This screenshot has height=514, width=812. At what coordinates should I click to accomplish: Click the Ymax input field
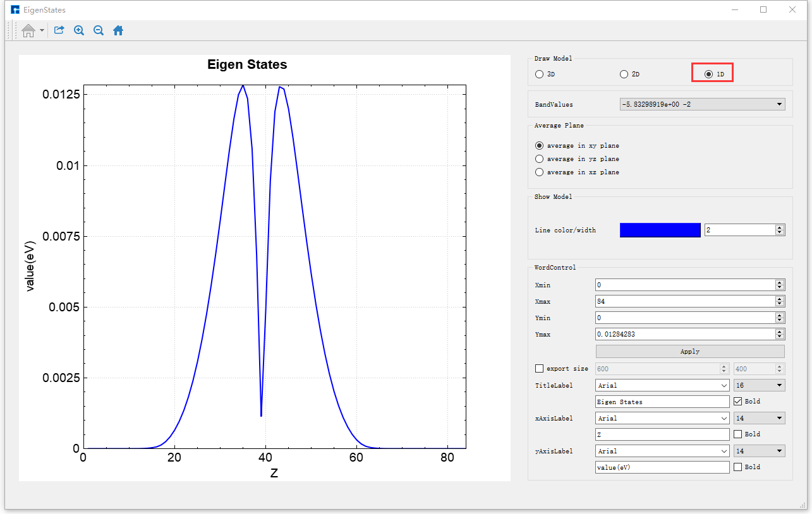(x=685, y=334)
